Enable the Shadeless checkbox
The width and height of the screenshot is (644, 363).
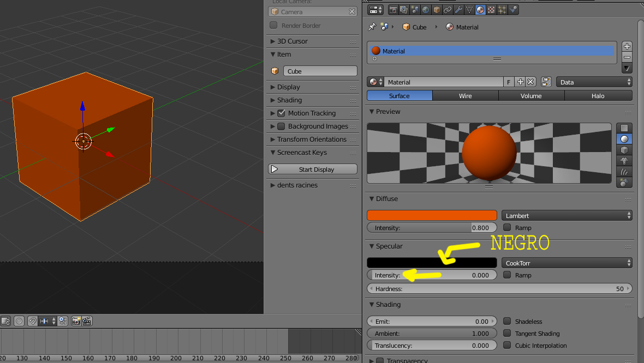coord(507,322)
